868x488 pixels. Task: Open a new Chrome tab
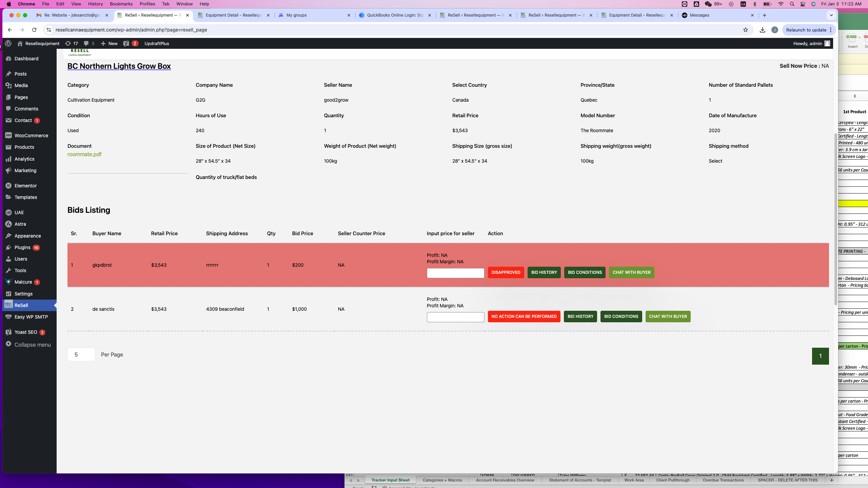click(764, 15)
